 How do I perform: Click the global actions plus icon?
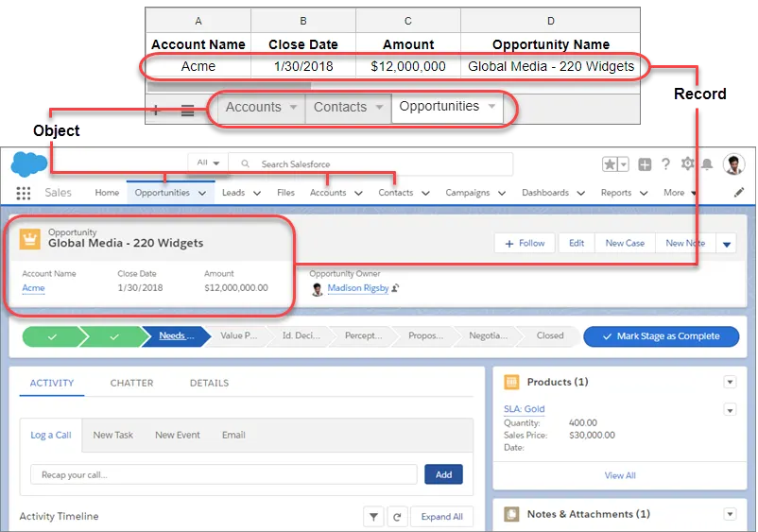point(645,164)
